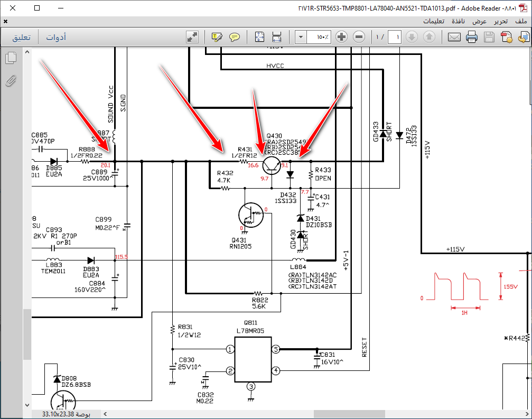Zoom out with the minus button
532x419 pixels.
click(x=359, y=36)
